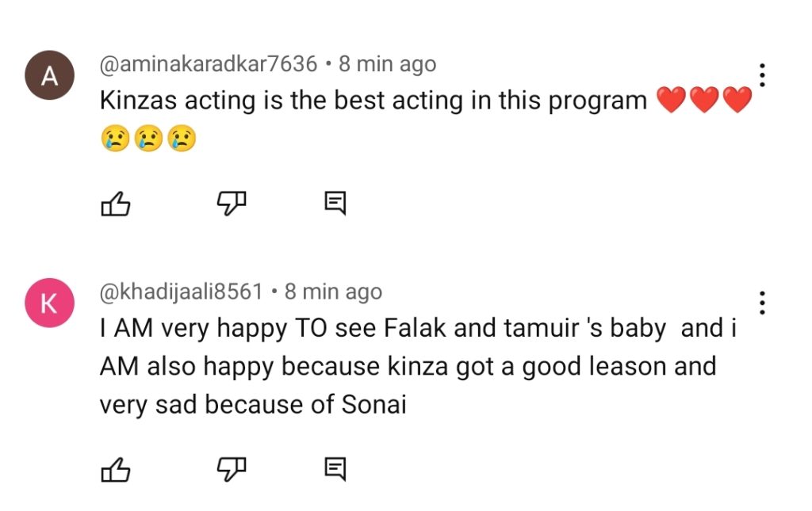Open the three-dot menu on aminakaradkar7636's comment
Screen dimensions: 812x511
click(x=762, y=74)
